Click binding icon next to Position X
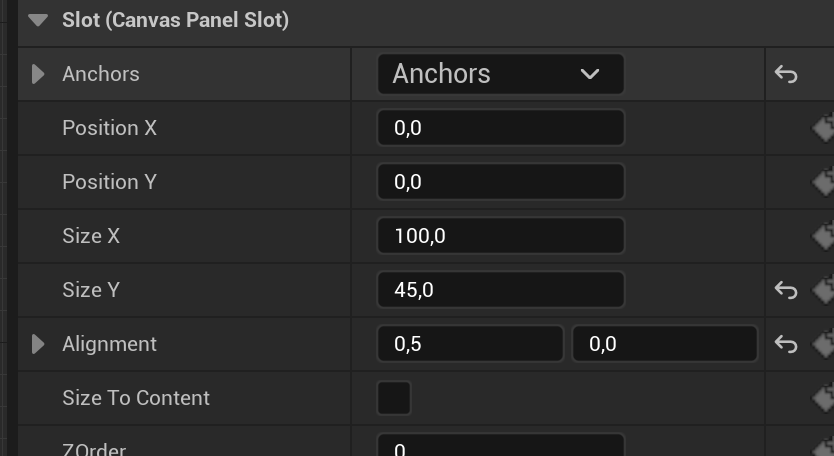Image resolution: width=834 pixels, height=456 pixels. (823, 128)
